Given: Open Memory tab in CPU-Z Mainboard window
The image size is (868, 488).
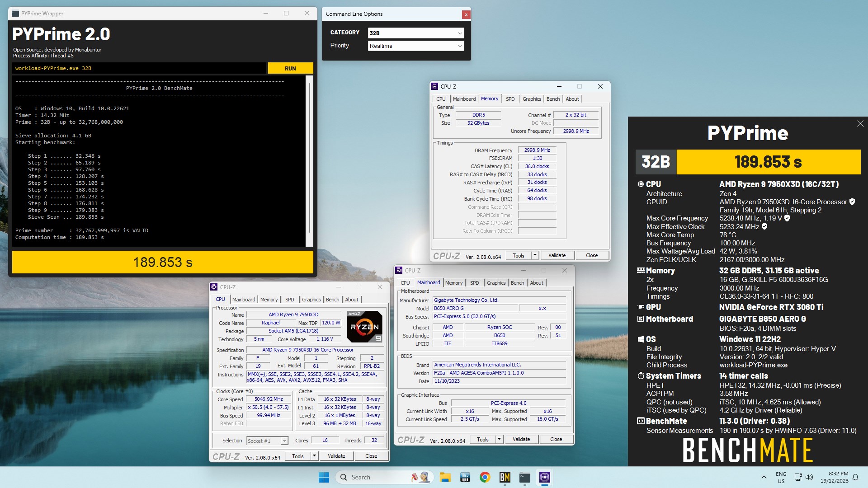Looking at the screenshot, I should (x=453, y=283).
